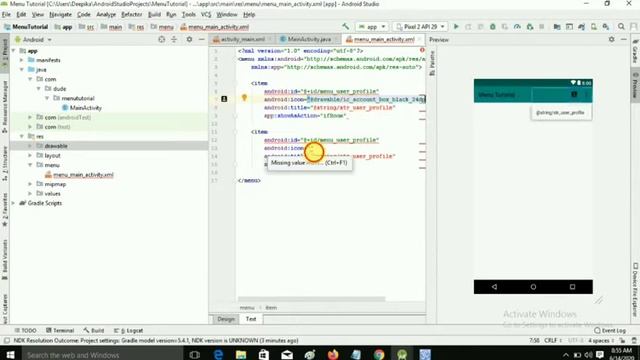The width and height of the screenshot is (640, 360).
Task: Click the account icon in preview app bar
Action: pyautogui.click(x=574, y=94)
